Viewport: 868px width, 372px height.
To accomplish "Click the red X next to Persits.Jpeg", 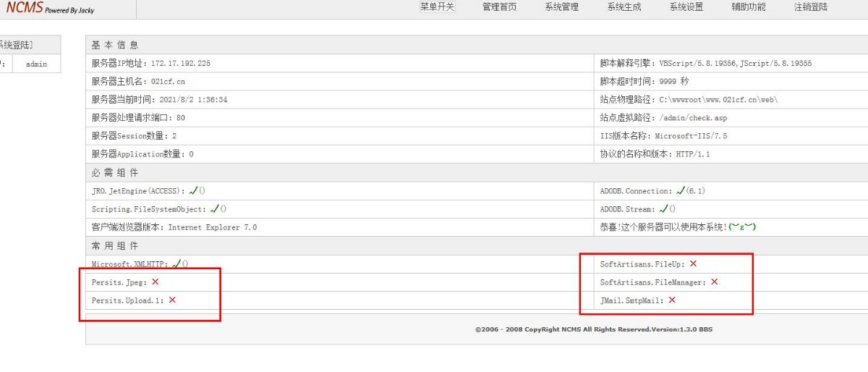I will click(155, 282).
